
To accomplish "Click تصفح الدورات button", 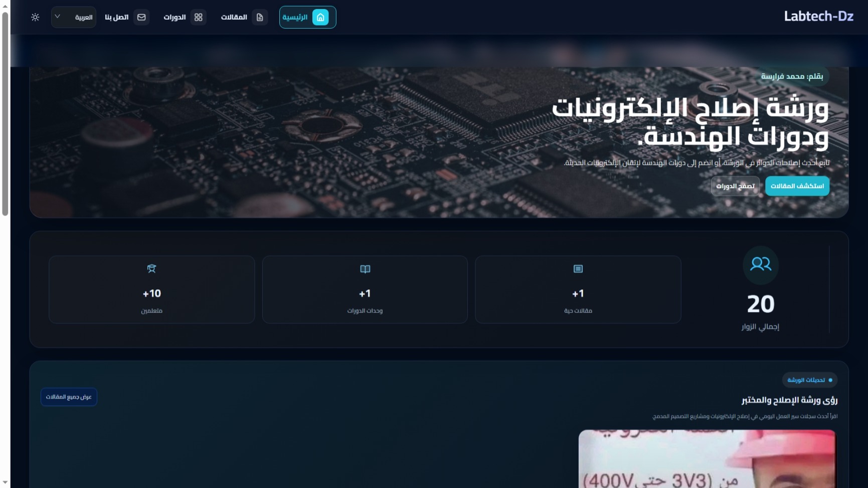I will tap(735, 186).
